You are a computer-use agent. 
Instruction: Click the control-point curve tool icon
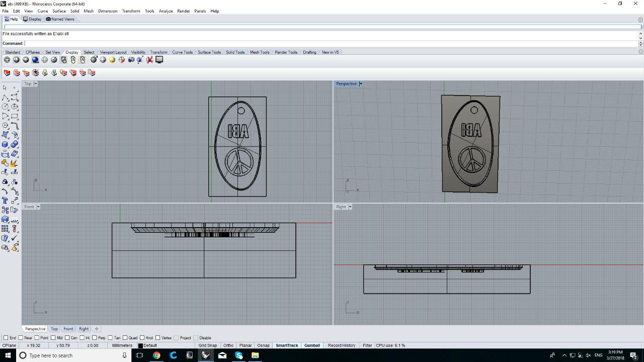coord(15,97)
